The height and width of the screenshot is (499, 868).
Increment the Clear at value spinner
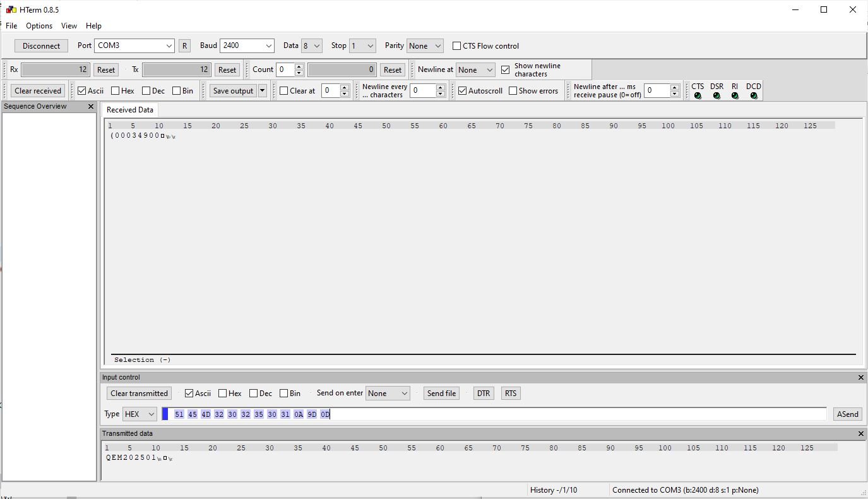tap(345, 88)
